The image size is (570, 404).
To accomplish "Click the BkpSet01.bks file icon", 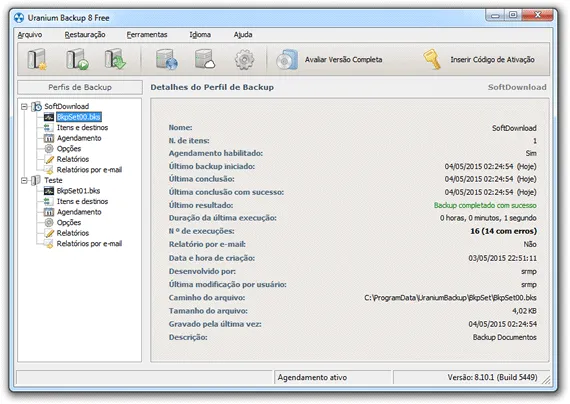I will coord(49,191).
